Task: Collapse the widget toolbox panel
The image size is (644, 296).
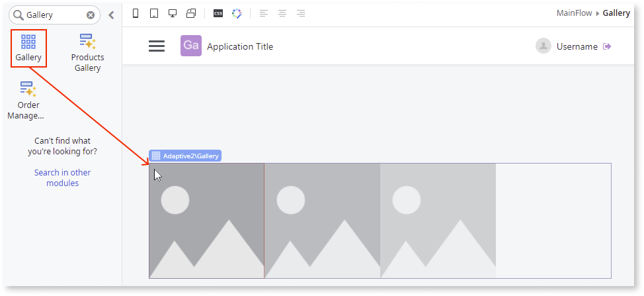Action: coord(111,15)
